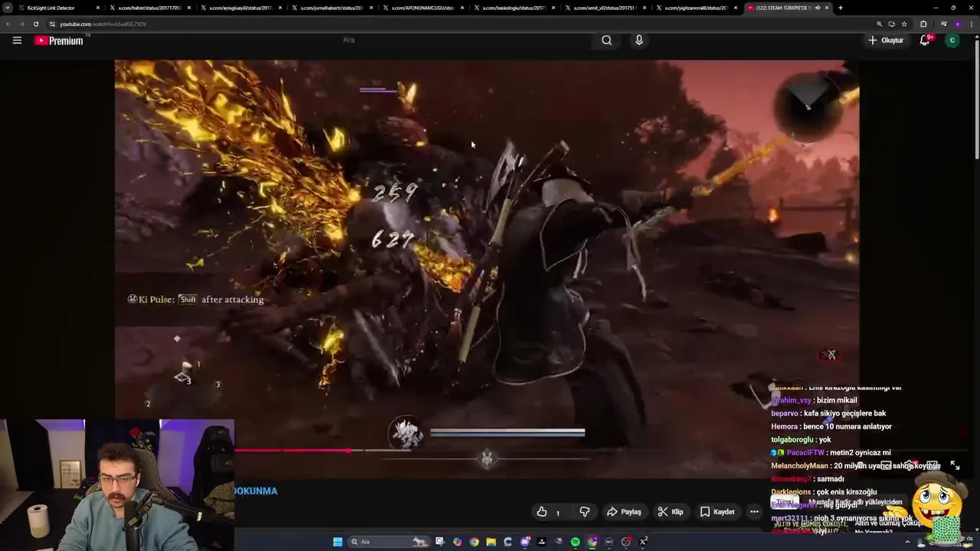Screen dimensions: 980x551
Task: Open the X app in taskbar
Action: [x=643, y=542]
